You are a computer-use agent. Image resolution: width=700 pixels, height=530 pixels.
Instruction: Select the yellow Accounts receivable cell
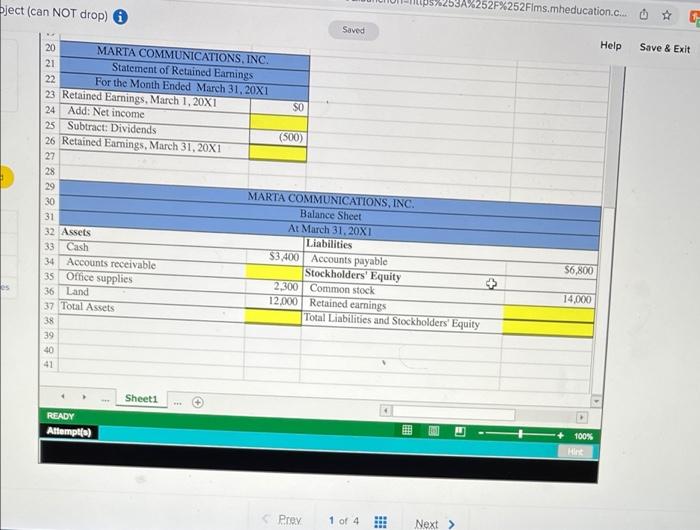point(274,271)
